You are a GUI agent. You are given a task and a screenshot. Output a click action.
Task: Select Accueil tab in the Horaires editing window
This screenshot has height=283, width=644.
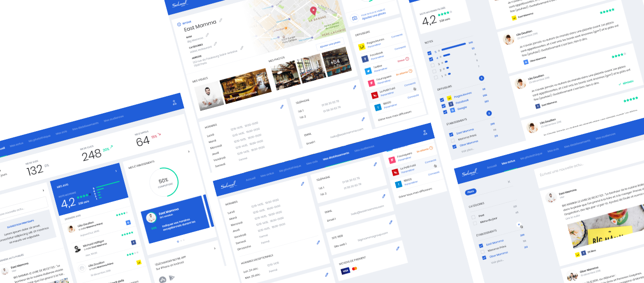click(251, 179)
